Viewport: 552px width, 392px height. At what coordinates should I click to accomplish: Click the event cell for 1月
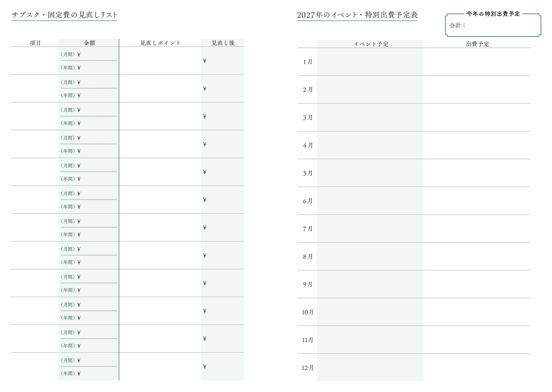[x=370, y=62]
